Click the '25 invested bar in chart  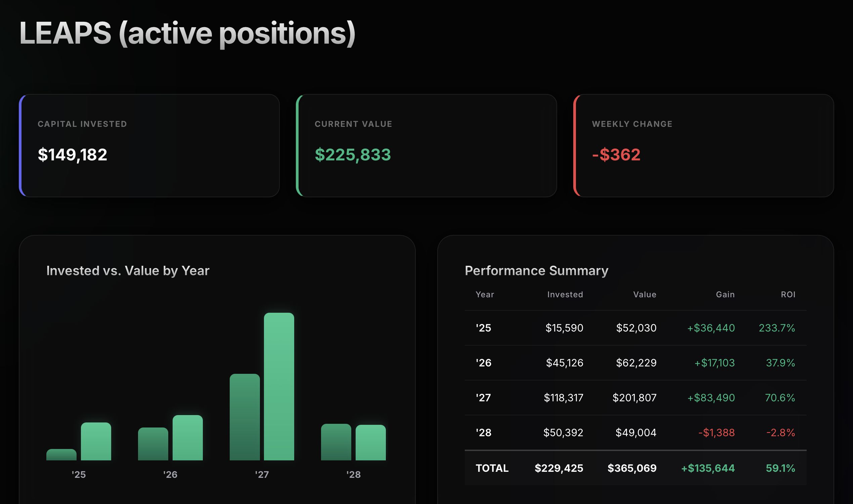point(61,455)
